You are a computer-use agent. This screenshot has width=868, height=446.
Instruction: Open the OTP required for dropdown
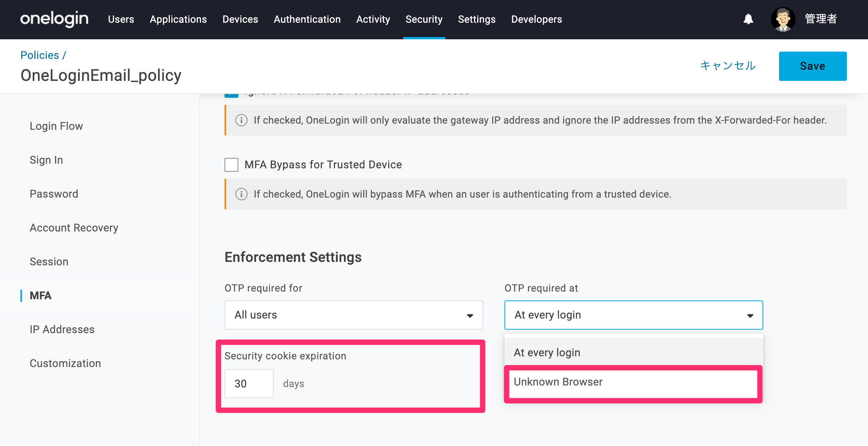(x=354, y=315)
